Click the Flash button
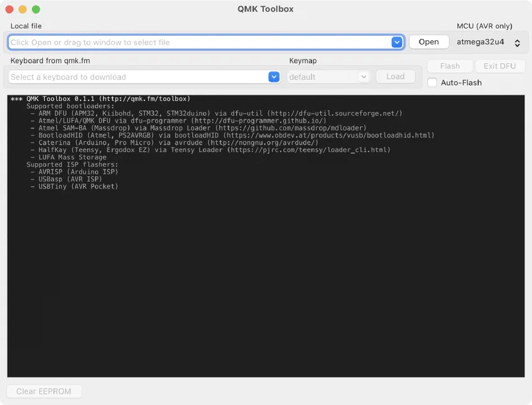Viewport: 532px width, 405px height. tap(450, 66)
